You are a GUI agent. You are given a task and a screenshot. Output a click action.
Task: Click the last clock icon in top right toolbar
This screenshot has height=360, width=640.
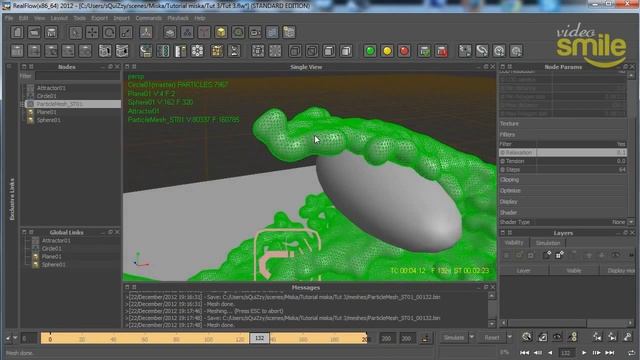pos(516,51)
